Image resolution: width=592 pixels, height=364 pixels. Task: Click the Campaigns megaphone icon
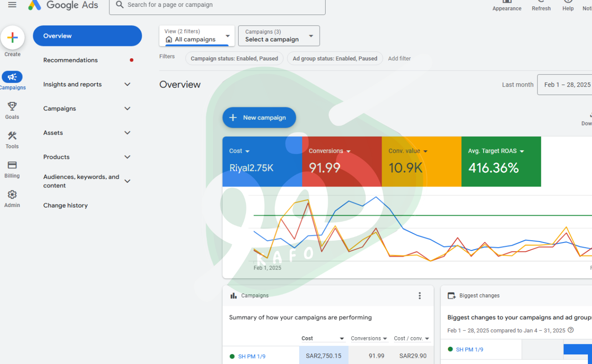12,77
